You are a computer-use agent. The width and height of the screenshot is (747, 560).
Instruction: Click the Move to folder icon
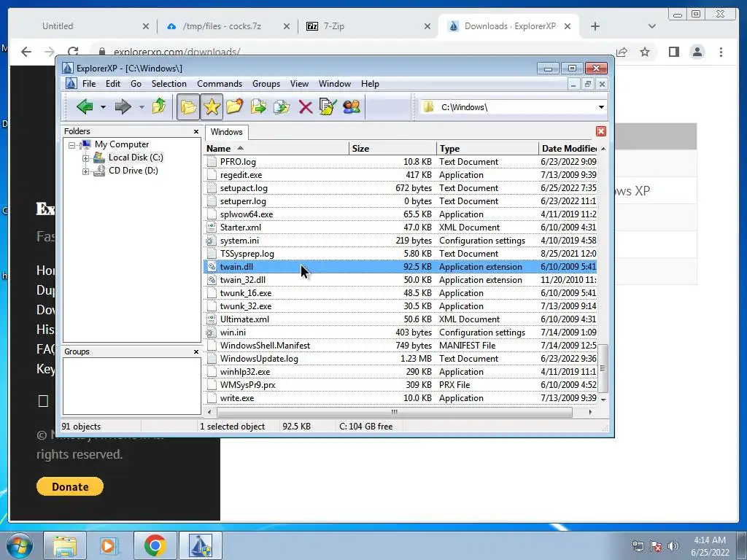[282, 106]
